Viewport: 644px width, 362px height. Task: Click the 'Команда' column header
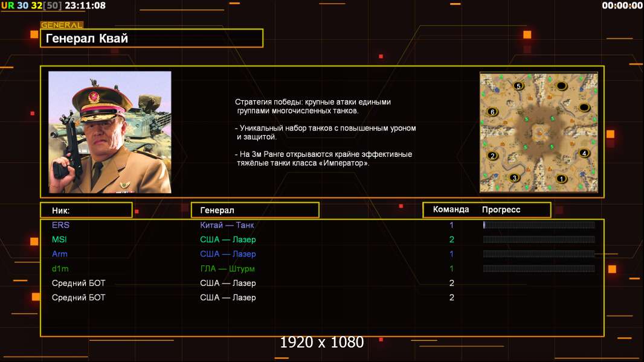tap(451, 209)
